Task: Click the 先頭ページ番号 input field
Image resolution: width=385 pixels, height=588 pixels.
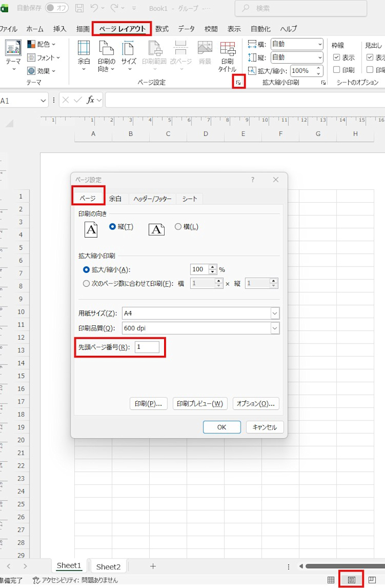Action: [147, 347]
